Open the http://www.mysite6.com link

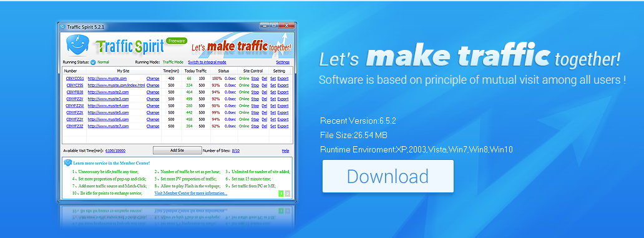108,119
